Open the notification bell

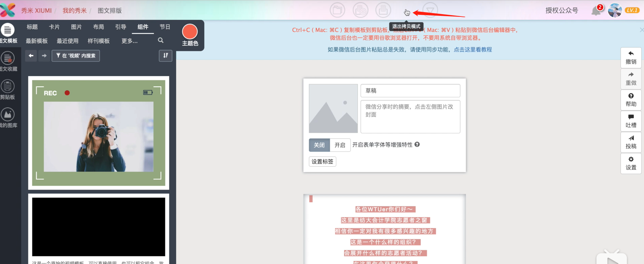click(596, 11)
